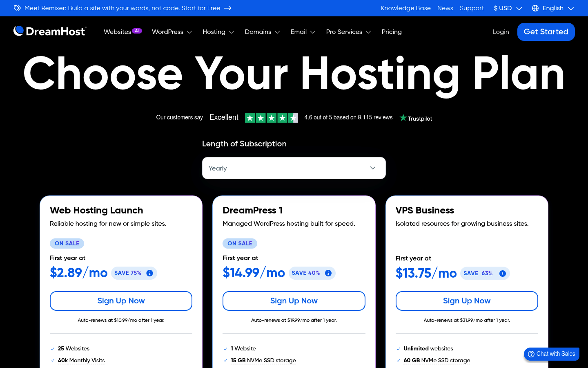Click the DreamHost logo
This screenshot has height=368, width=588.
[x=50, y=31]
